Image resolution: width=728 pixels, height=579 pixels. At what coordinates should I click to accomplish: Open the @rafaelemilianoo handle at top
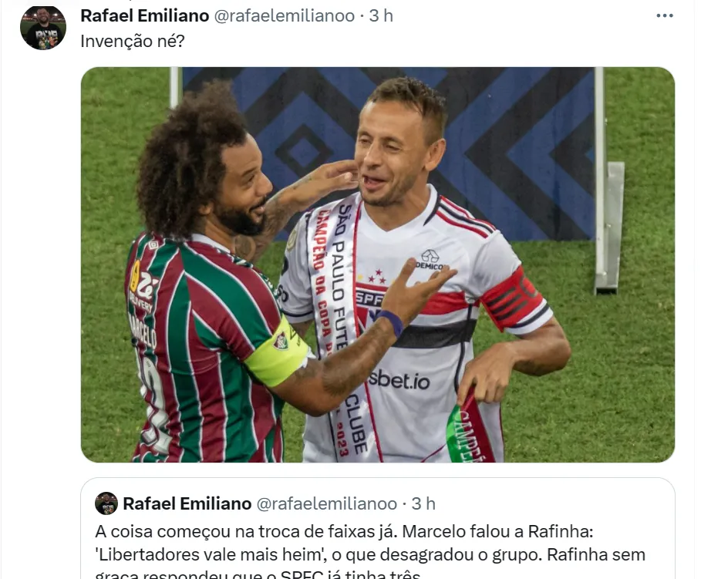tap(284, 15)
